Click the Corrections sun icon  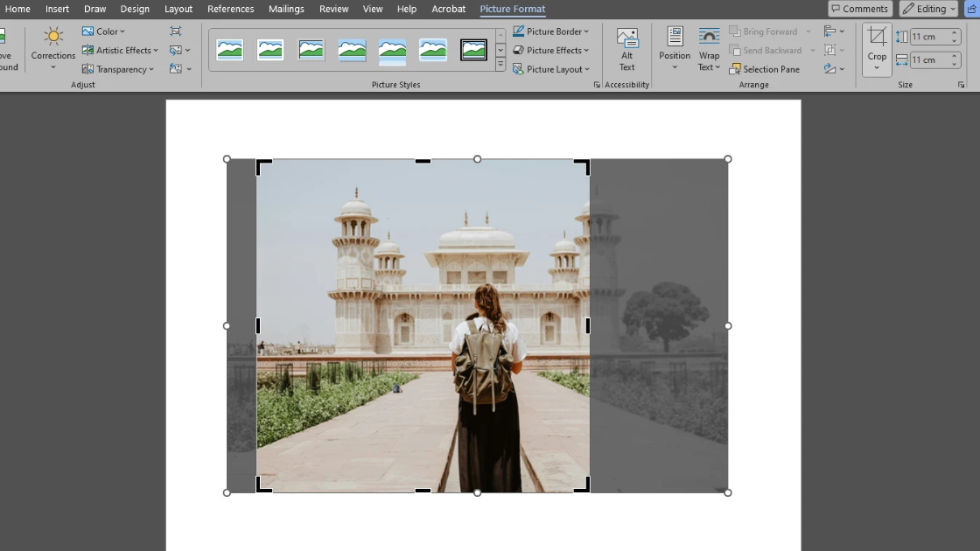[x=53, y=37]
